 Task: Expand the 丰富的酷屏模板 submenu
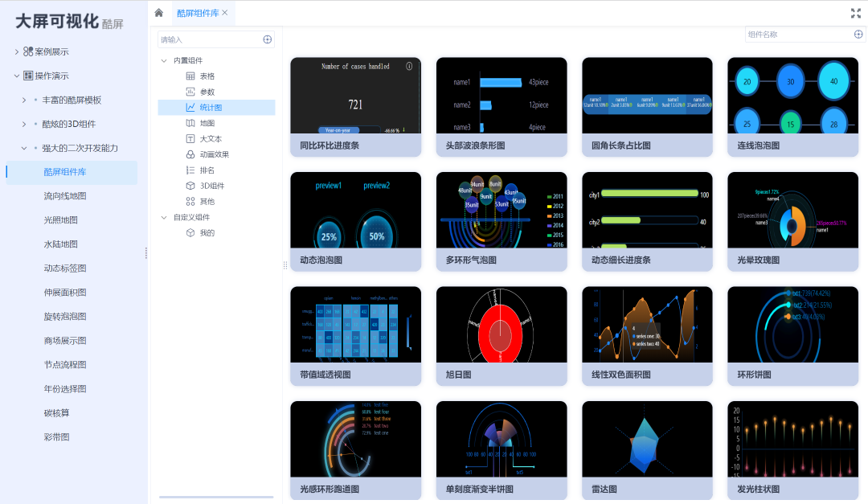point(24,100)
